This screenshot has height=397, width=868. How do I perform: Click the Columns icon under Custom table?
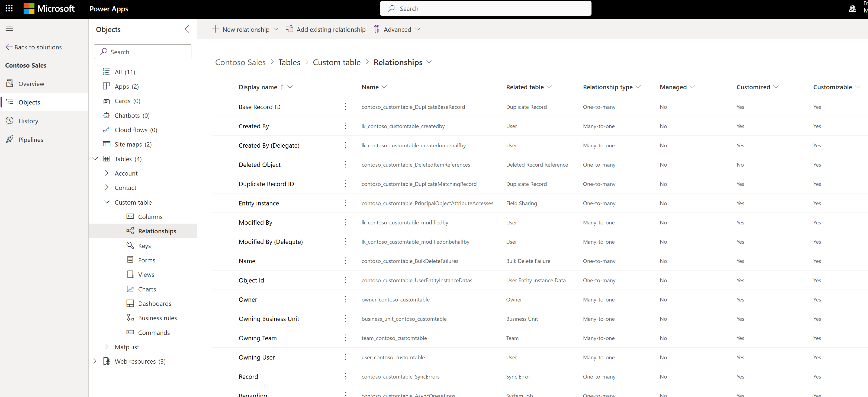click(130, 216)
